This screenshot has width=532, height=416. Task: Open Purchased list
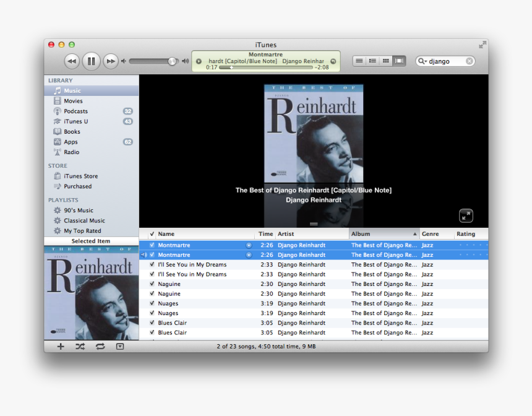coord(92,186)
